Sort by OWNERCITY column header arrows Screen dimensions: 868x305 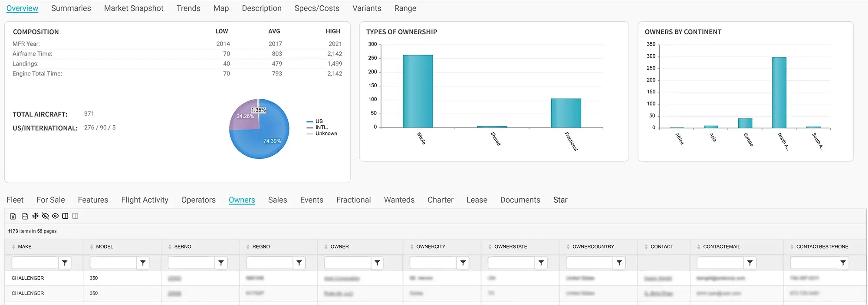pos(412,247)
